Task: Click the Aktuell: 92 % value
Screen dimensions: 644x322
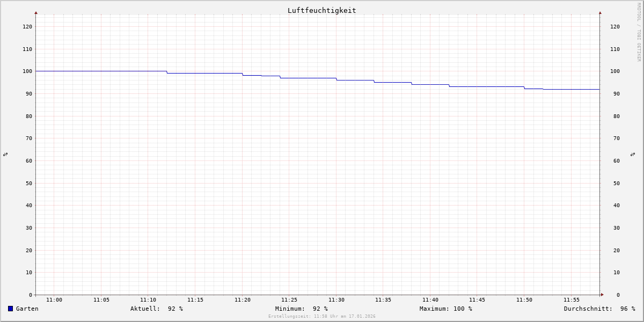Action: pos(157,309)
